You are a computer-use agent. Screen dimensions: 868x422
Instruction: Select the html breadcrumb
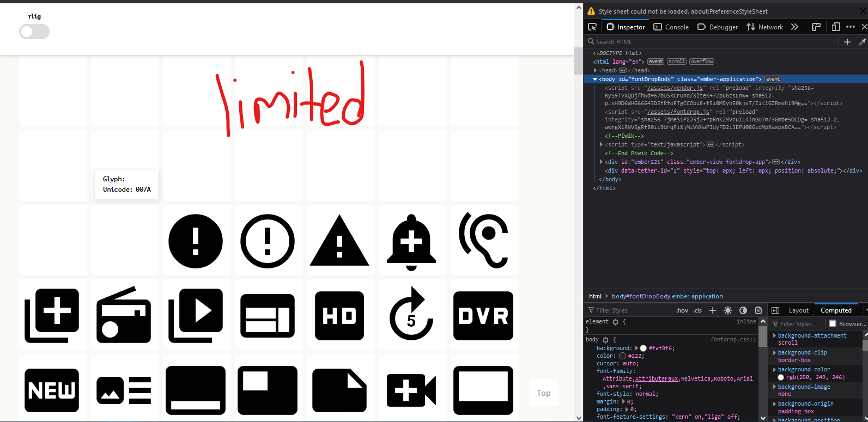click(595, 296)
